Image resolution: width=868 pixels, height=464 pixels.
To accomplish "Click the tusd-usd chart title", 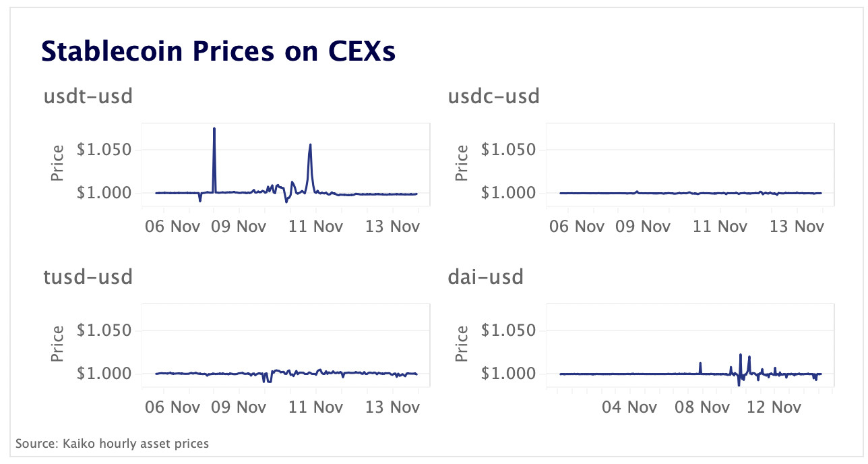I will (x=88, y=277).
